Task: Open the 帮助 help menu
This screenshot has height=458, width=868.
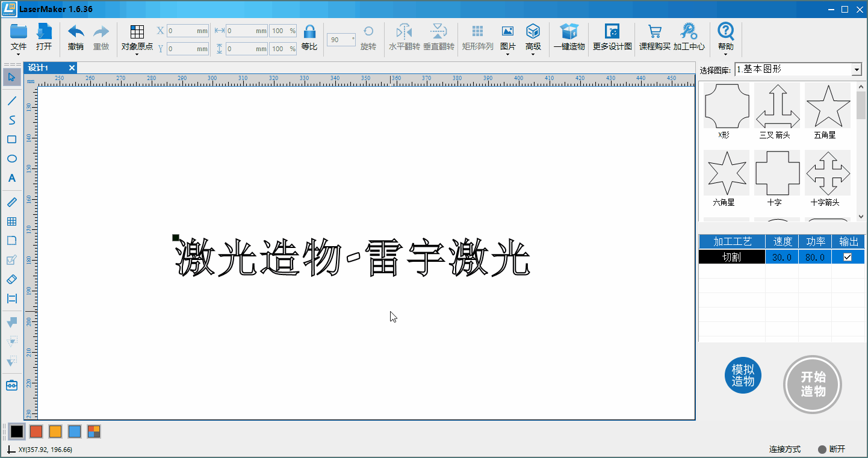Action: click(x=726, y=32)
